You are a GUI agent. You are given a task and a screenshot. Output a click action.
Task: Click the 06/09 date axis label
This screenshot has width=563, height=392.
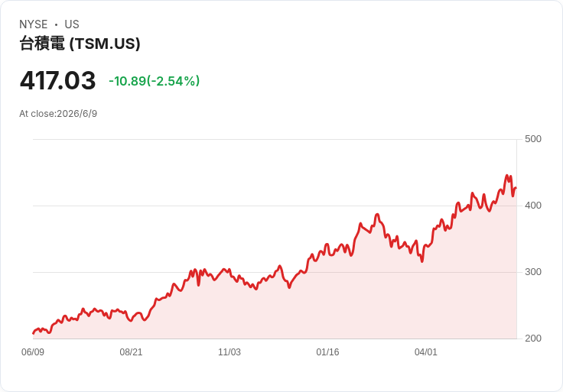tap(33, 352)
